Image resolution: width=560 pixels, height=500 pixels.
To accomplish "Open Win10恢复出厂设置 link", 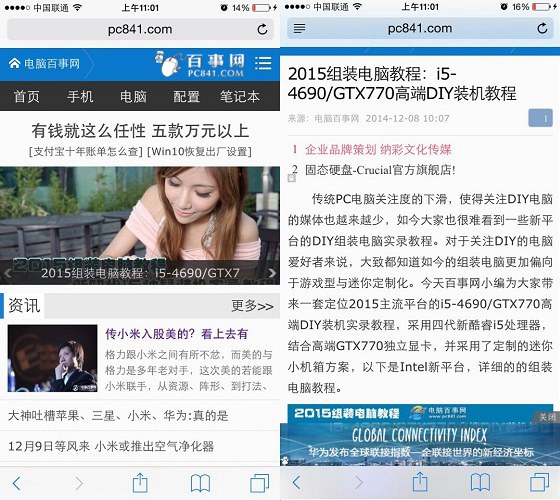I will (199, 151).
